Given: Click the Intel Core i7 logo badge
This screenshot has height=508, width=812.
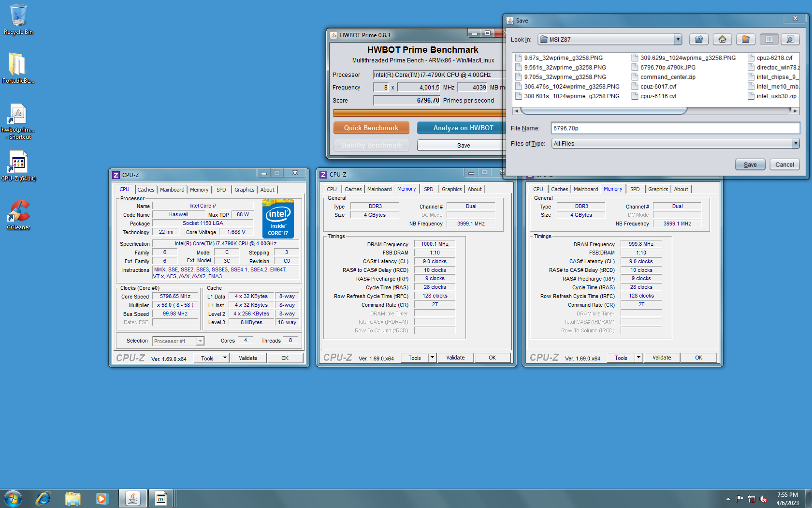Looking at the screenshot, I should click(x=278, y=219).
